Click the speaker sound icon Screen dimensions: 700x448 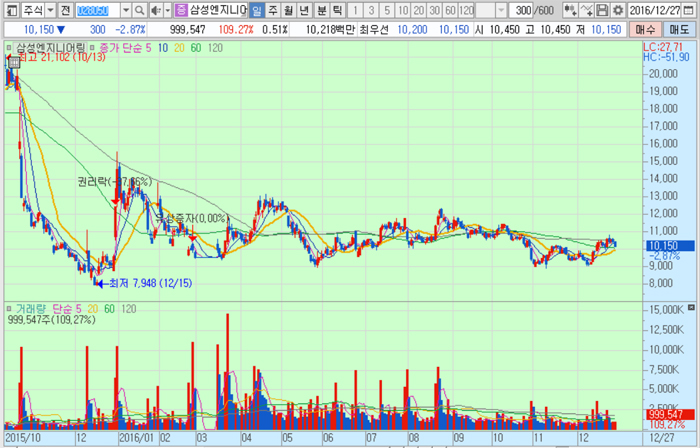154,10
